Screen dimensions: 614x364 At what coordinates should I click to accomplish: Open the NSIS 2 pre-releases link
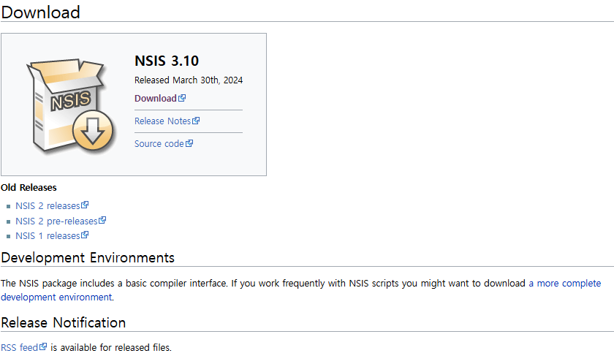(x=61, y=221)
